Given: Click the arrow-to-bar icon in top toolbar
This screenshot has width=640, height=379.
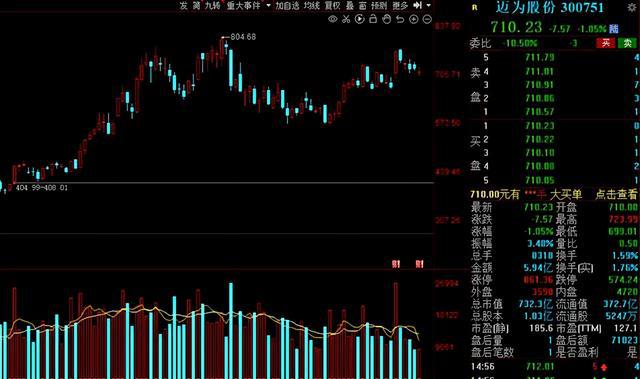Looking at the screenshot, I should coord(417,5).
